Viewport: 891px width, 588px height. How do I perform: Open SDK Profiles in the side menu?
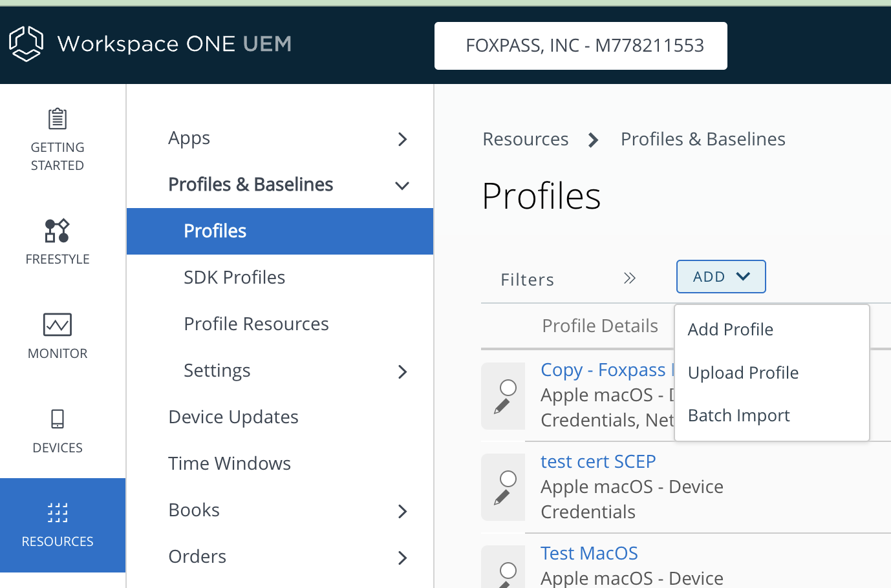click(x=234, y=278)
